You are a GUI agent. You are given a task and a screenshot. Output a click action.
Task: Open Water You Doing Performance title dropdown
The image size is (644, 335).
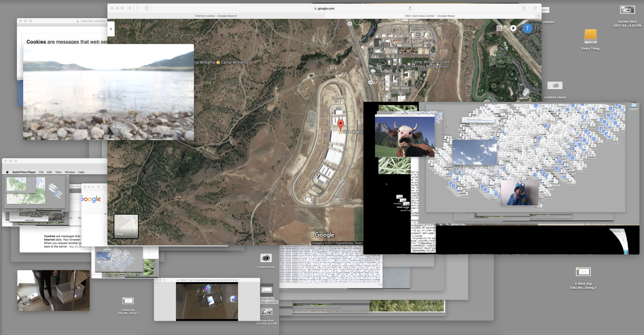[239, 280]
